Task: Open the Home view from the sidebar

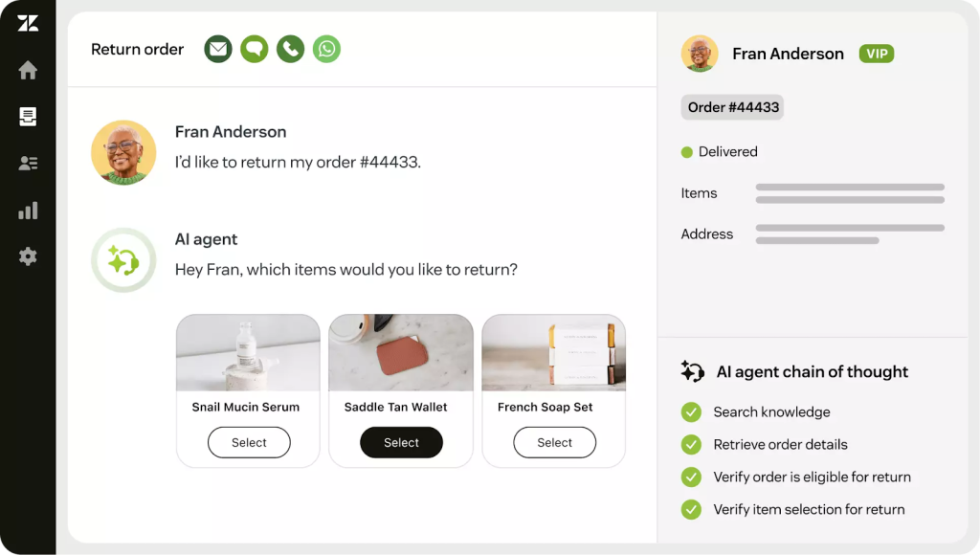Action: (27, 69)
